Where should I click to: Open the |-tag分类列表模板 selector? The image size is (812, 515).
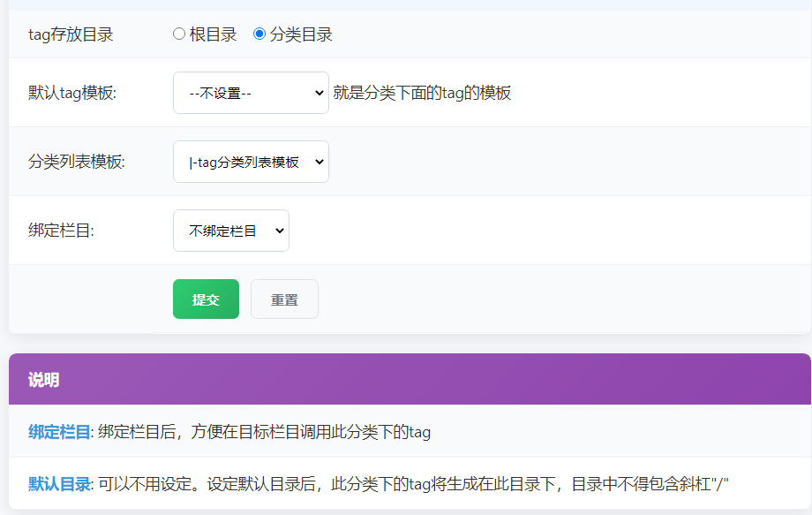click(x=251, y=162)
